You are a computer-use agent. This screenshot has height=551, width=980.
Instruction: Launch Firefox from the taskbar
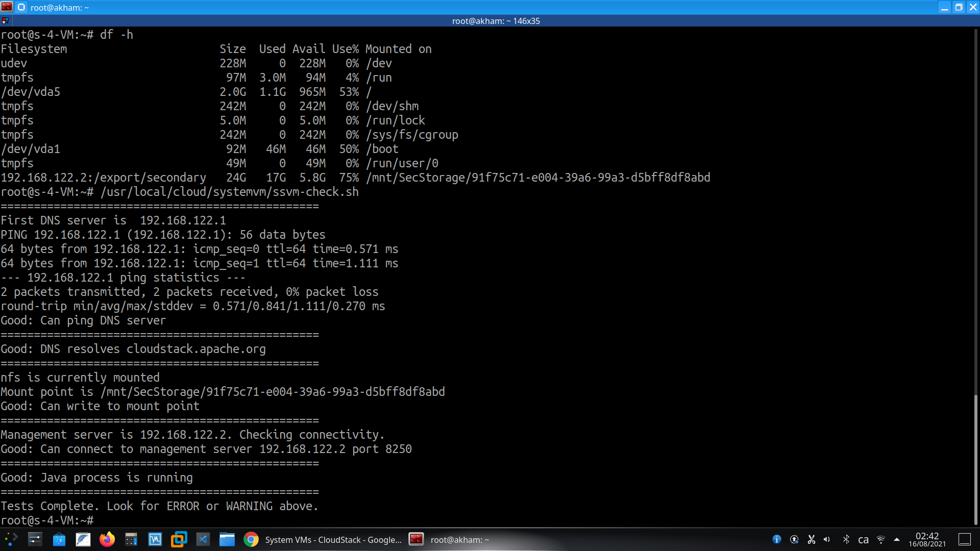tap(107, 539)
